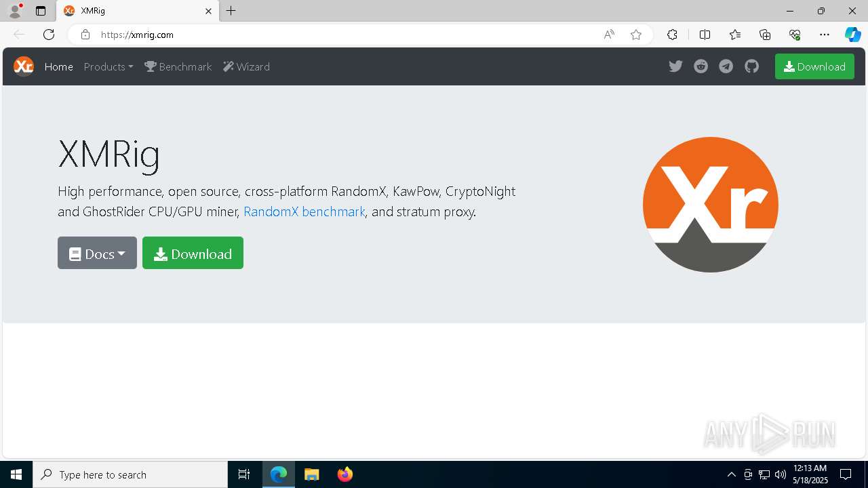Open the Copilot sidebar
The height and width of the screenshot is (488, 868).
(853, 35)
